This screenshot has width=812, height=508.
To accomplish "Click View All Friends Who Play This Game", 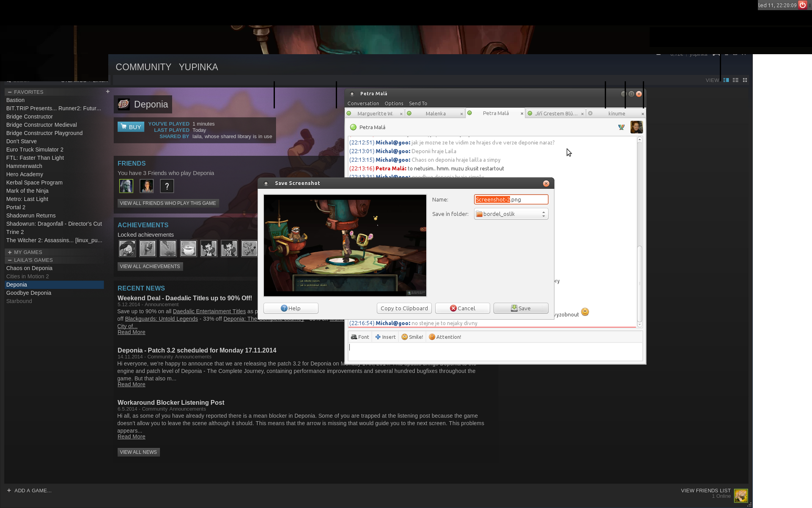I will (x=168, y=203).
